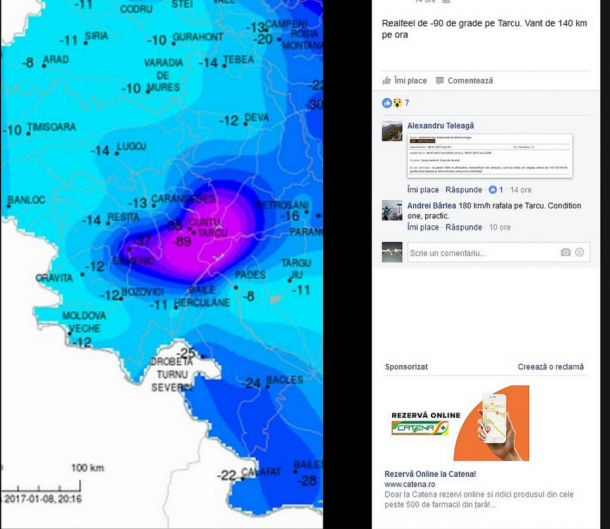Click the Îmi place thumbs-up icon on the post
The width and height of the screenshot is (610, 529).
[387, 81]
